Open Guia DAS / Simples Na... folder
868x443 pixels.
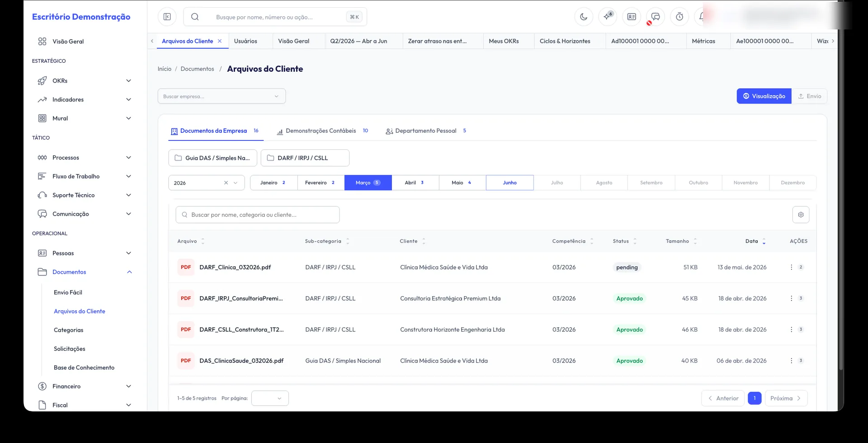212,158
